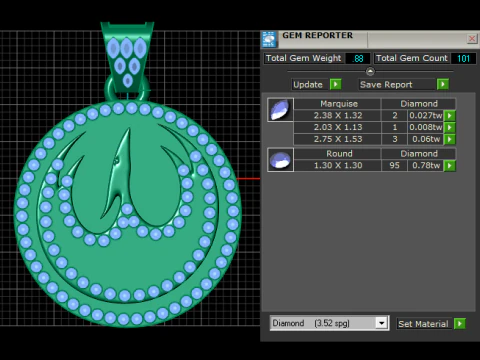This screenshot has width=480, height=360.
Task: Click the GEM REPORTER title text
Action: (317, 35)
